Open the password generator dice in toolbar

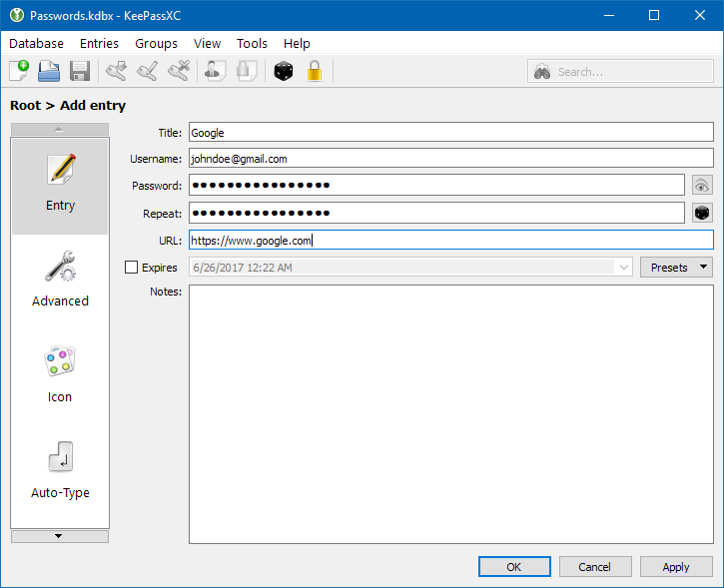(285, 72)
